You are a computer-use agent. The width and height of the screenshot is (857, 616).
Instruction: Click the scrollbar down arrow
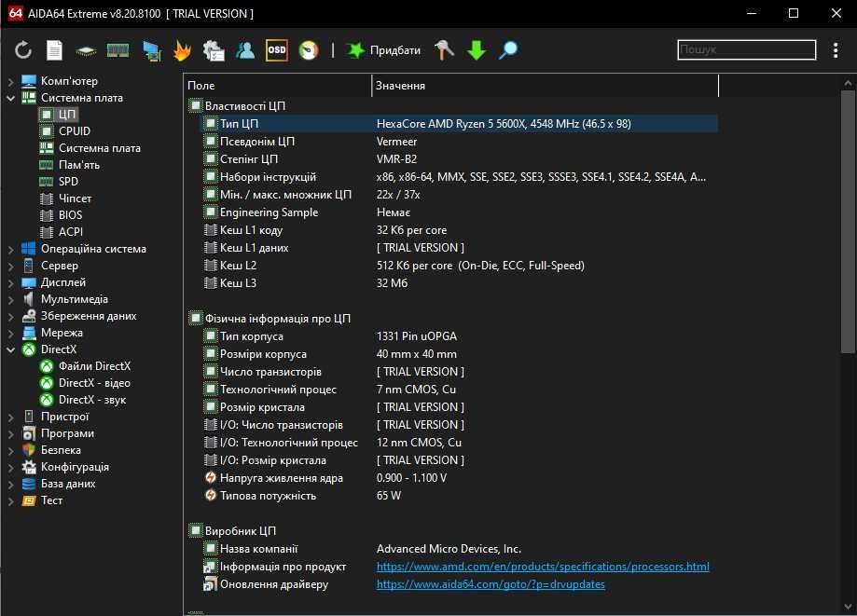(x=848, y=606)
